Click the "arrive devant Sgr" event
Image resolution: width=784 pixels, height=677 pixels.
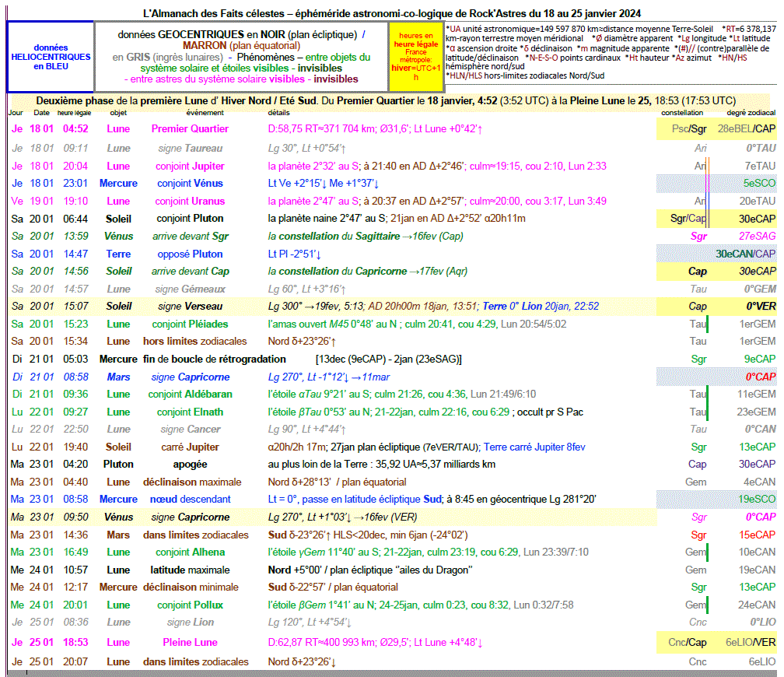(190, 237)
